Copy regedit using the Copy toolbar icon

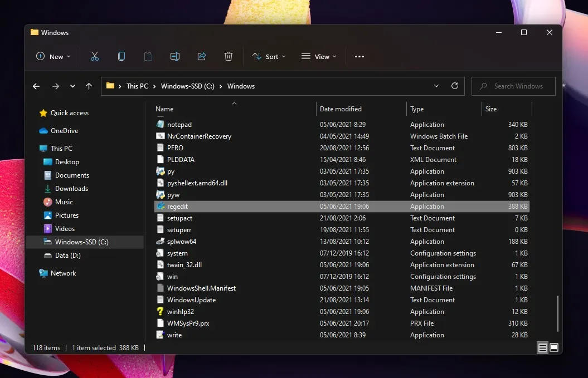click(x=121, y=56)
